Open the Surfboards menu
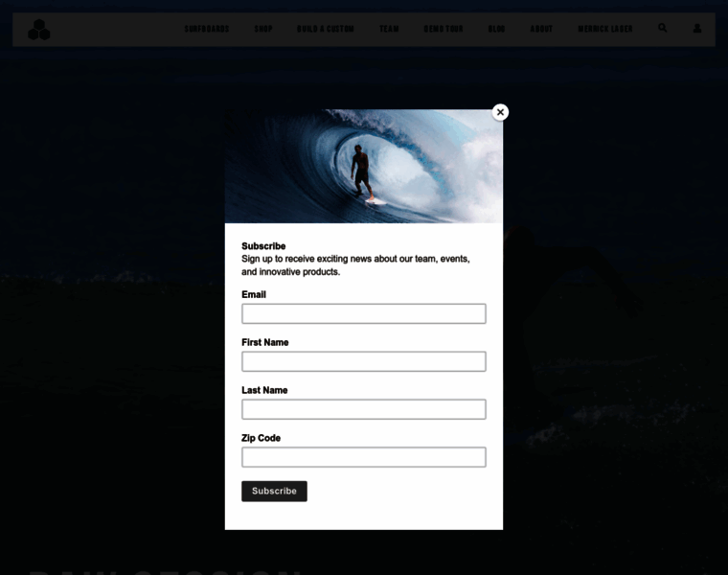This screenshot has height=575, width=728. click(207, 29)
